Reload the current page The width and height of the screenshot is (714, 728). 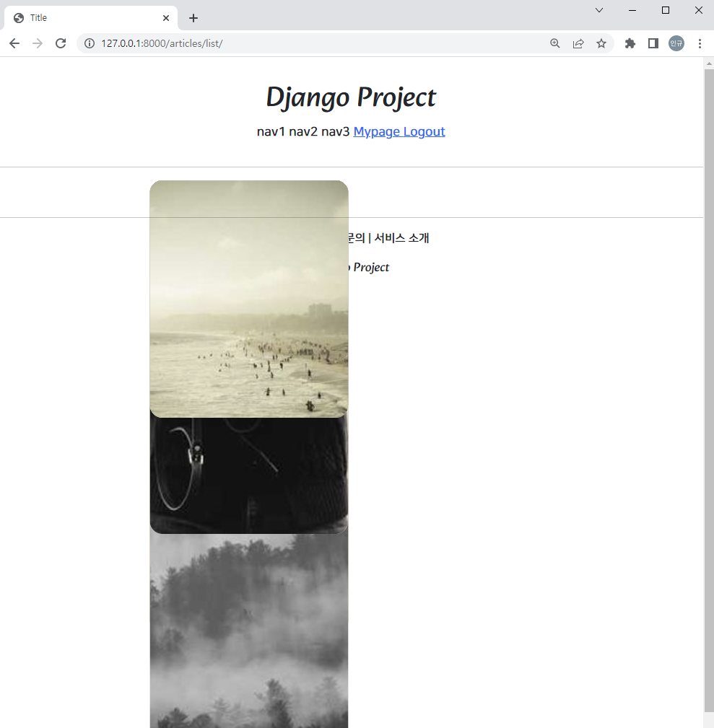[x=61, y=43]
